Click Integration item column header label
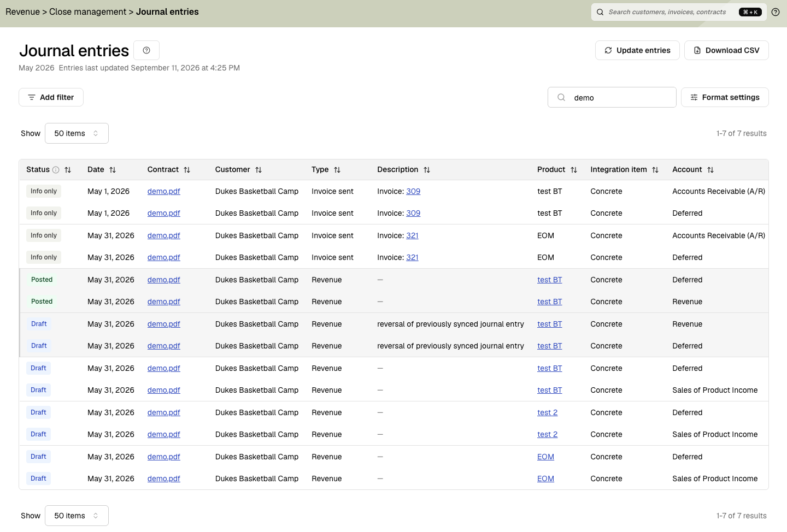Image resolution: width=787 pixels, height=532 pixels. [x=618, y=170]
